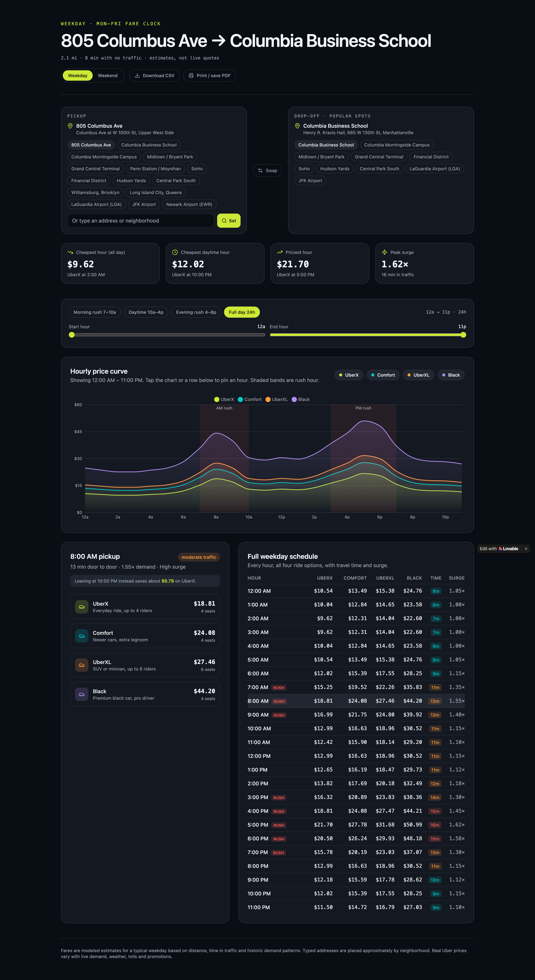
Task: Click the address or neighborhood input field
Action: tap(141, 221)
